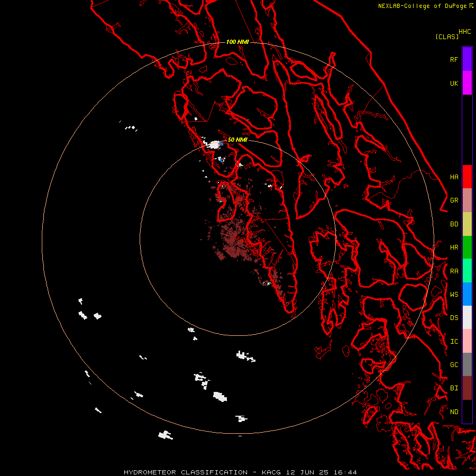Viewport: 476px width, 476px height.
Task: Click the NEXLAB-College of DuPage text
Action: pos(423,6)
